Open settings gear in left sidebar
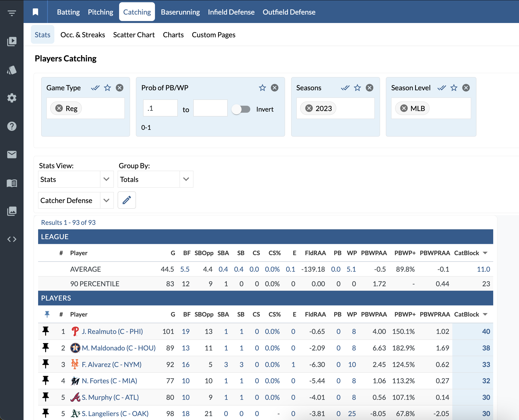This screenshot has width=519, height=420. [12, 98]
